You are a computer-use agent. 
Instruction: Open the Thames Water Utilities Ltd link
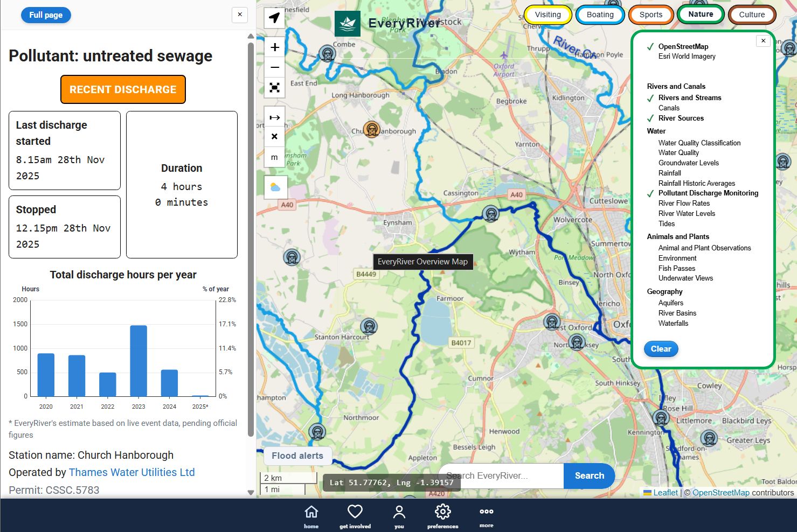(x=131, y=472)
